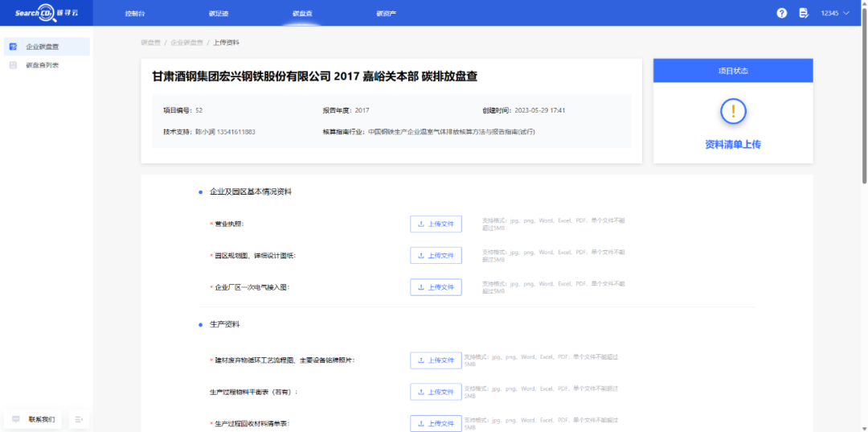Click the 项目状态 panel header
Screen dimensions: 868x432
pyautogui.click(x=733, y=71)
